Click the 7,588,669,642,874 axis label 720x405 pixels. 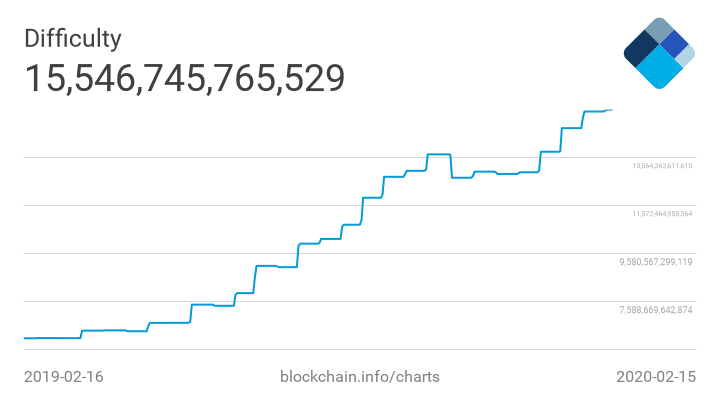pyautogui.click(x=656, y=310)
